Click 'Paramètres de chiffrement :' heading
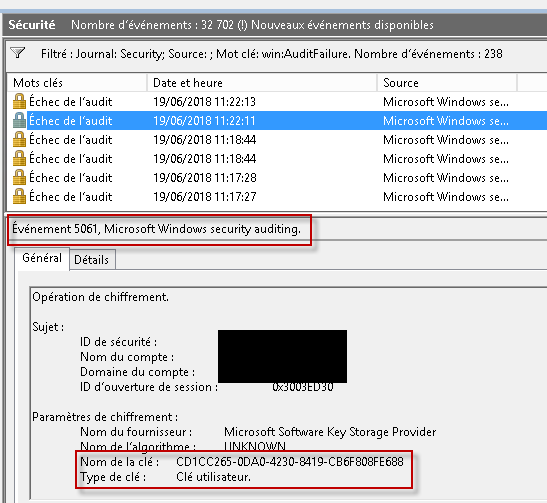This screenshot has height=503, width=547. [x=105, y=417]
